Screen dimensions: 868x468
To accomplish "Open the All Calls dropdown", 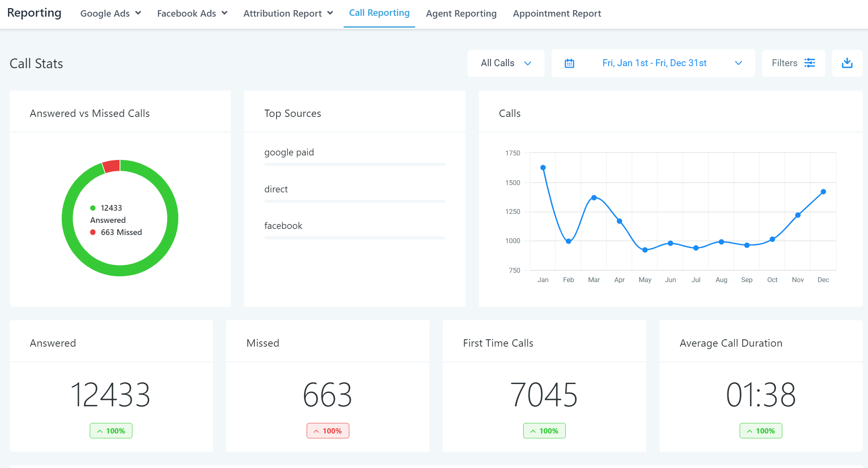I will pos(506,63).
